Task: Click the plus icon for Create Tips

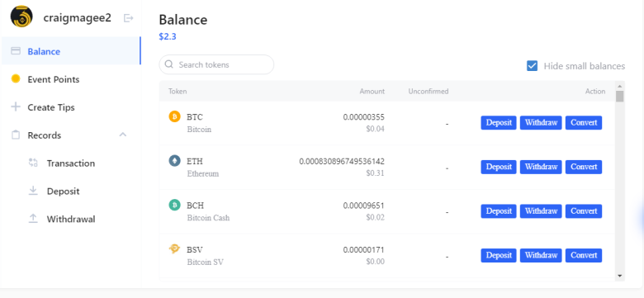Action: [16, 107]
